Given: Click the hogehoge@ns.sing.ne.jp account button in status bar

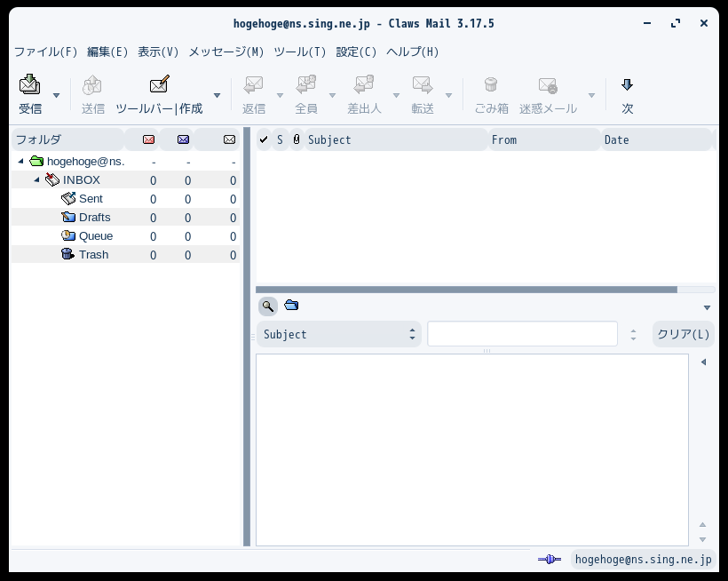Looking at the screenshot, I should [x=643, y=559].
